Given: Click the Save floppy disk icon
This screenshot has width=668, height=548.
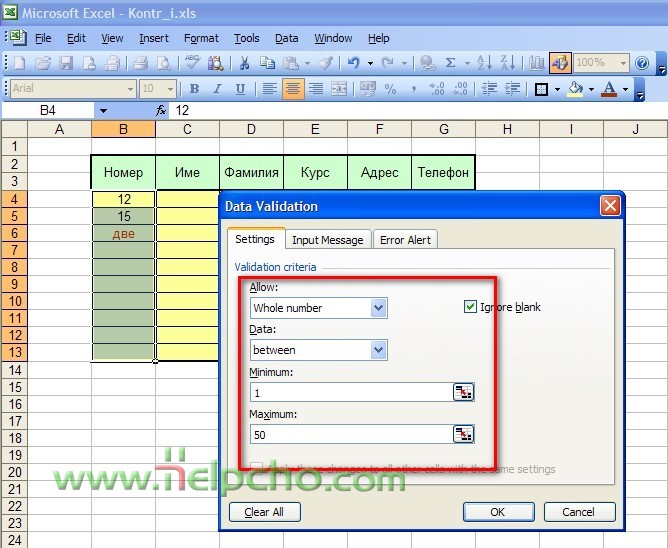Looking at the screenshot, I should [x=66, y=63].
